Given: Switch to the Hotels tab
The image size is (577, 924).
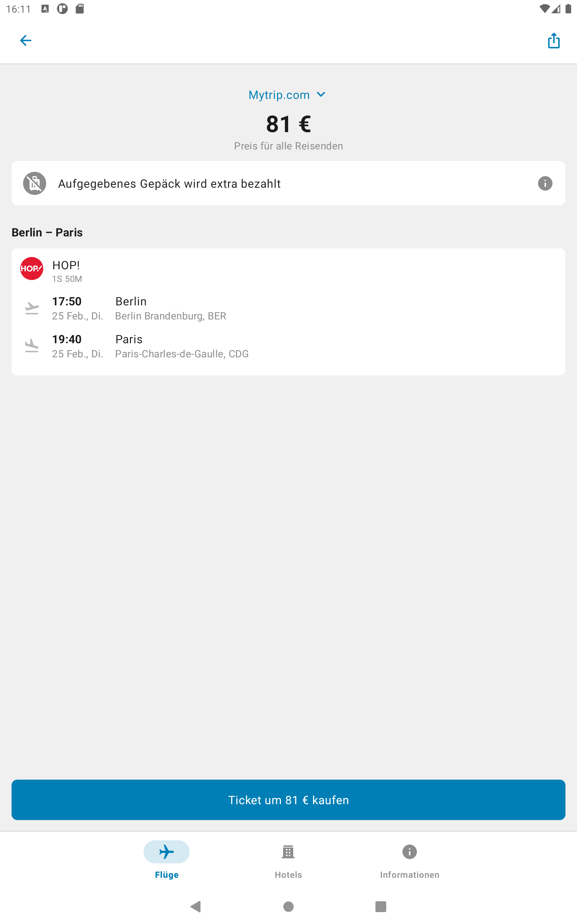Looking at the screenshot, I should point(288,861).
